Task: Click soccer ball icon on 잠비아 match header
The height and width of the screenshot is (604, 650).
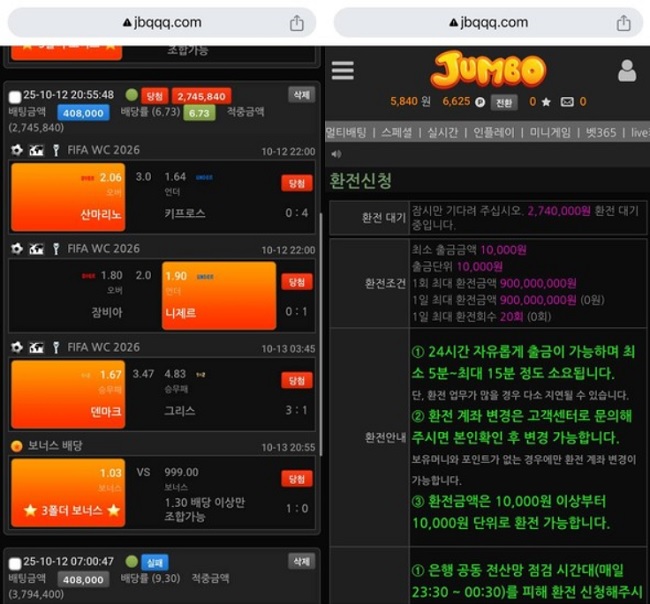Action: tap(17, 248)
